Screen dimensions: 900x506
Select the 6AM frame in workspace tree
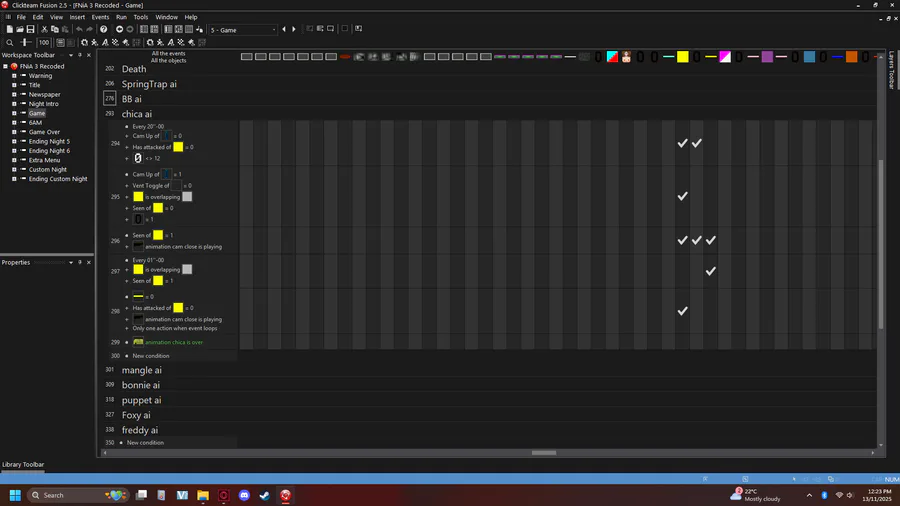coord(35,123)
